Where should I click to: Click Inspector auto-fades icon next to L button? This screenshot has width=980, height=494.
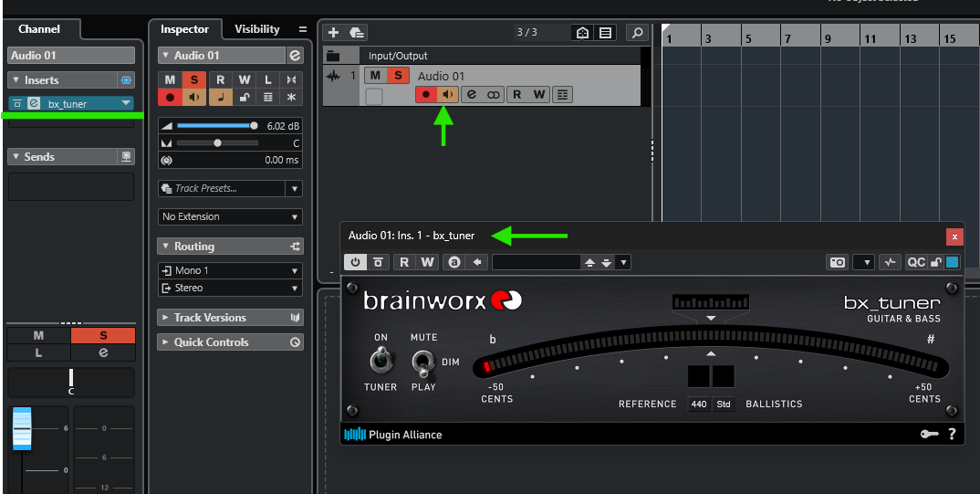[291, 79]
